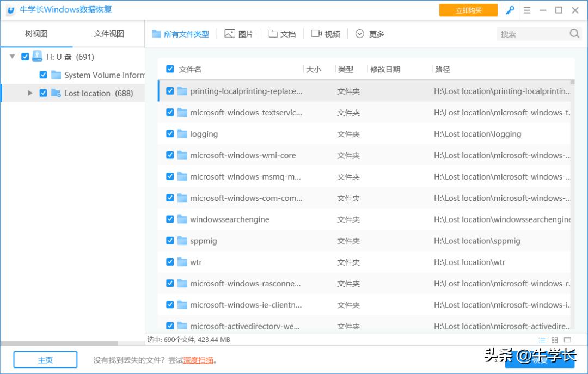The image size is (588, 374).
Task: Switch to preview pane view icon
Action: (567, 340)
